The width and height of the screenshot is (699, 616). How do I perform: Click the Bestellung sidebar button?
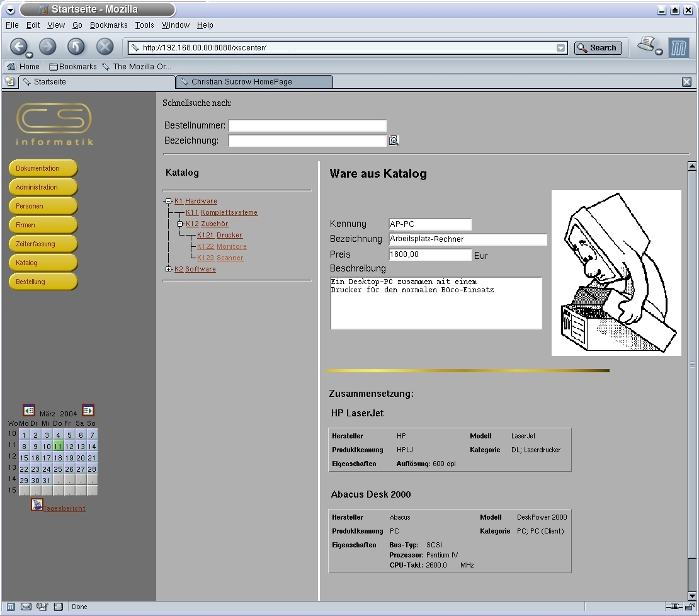tap(43, 282)
